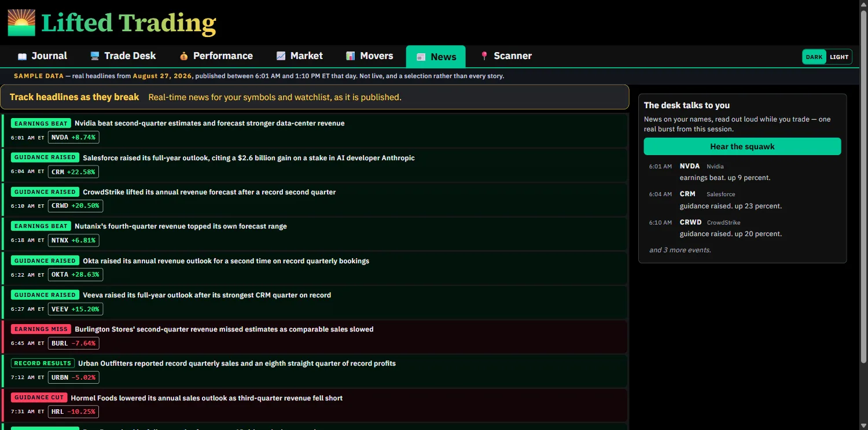868x430 pixels.
Task: Select the News tab
Action: coord(436,57)
